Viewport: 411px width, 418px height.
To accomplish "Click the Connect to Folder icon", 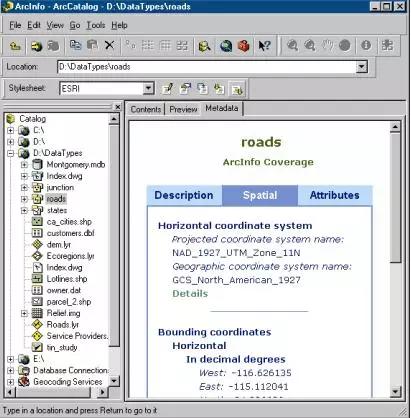I will pos(36,46).
